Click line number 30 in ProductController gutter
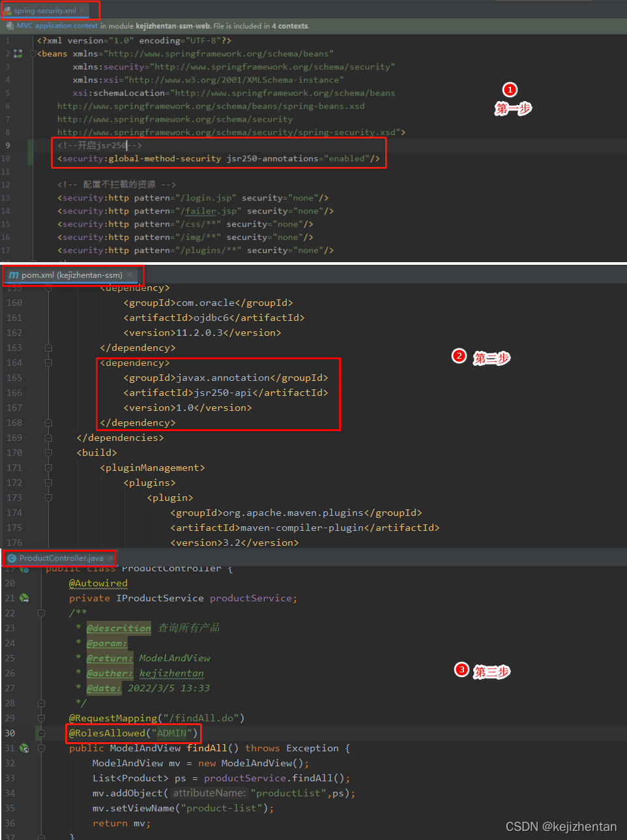 click(10, 733)
